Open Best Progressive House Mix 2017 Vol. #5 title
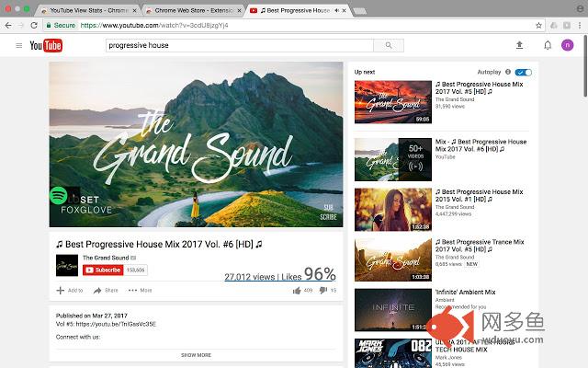 480,88
